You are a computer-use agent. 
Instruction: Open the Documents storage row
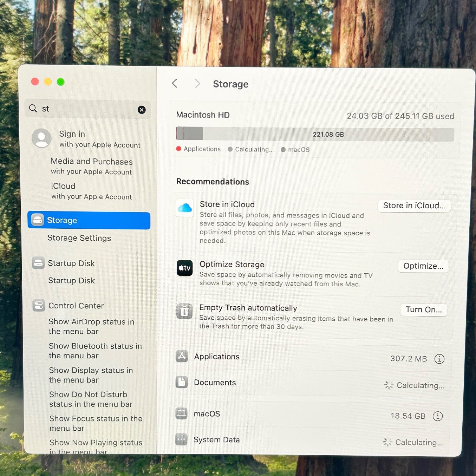tap(309, 383)
